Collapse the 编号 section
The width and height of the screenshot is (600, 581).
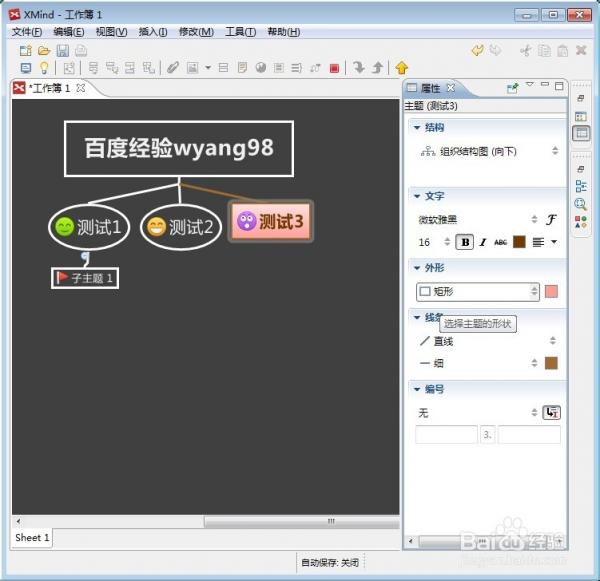tap(417, 389)
